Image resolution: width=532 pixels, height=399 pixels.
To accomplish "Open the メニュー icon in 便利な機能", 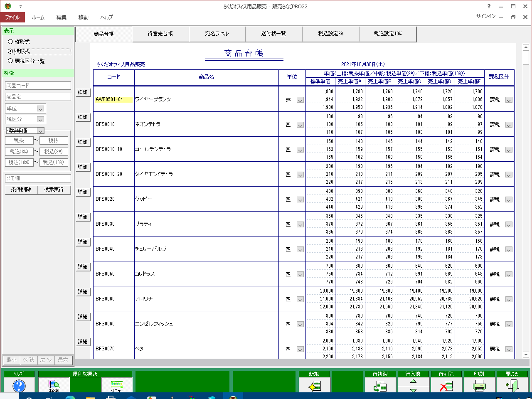I will coord(117,386).
